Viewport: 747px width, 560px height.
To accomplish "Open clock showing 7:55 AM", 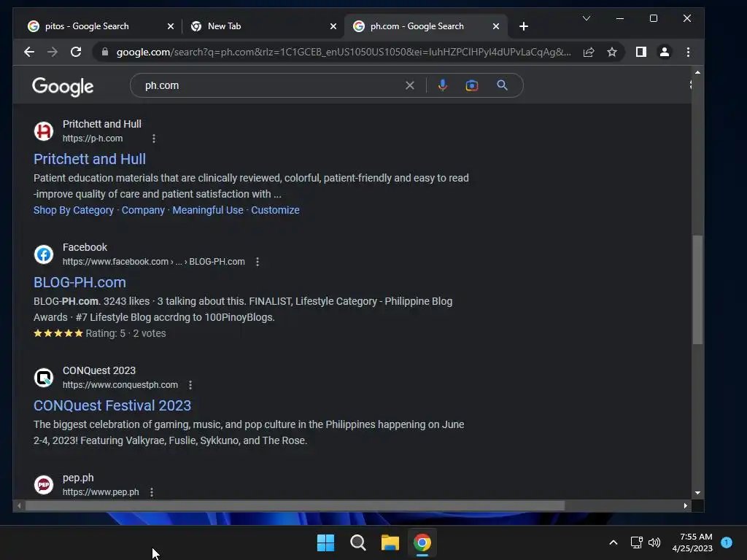I will click(x=692, y=542).
